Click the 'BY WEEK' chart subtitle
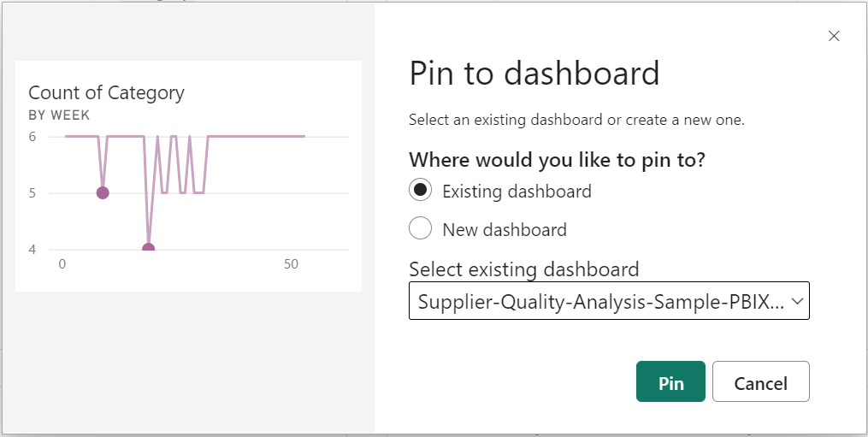Image resolution: width=868 pixels, height=437 pixels. click(59, 115)
